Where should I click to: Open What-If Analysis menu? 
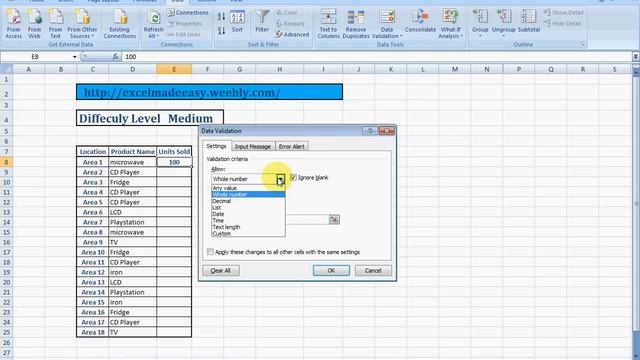click(x=450, y=24)
